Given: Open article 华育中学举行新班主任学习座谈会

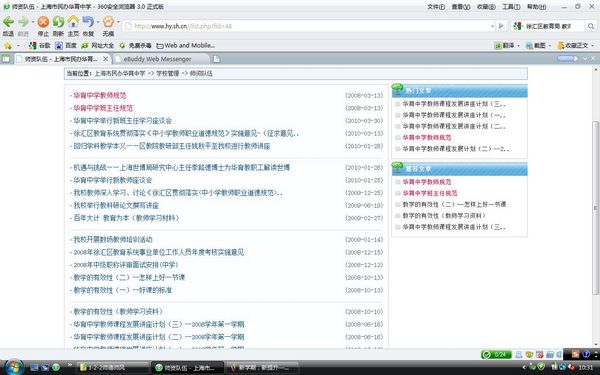Looking at the screenshot, I should coord(122,121).
